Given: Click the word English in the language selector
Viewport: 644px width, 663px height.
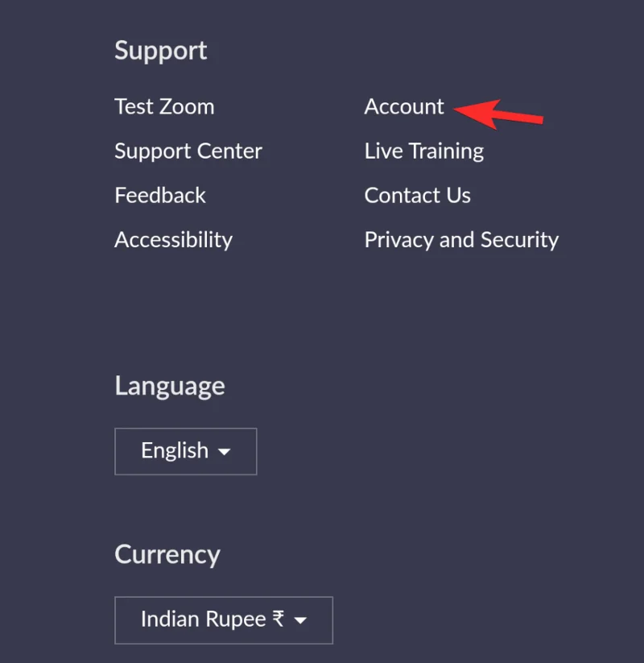Looking at the screenshot, I should coord(175,450).
